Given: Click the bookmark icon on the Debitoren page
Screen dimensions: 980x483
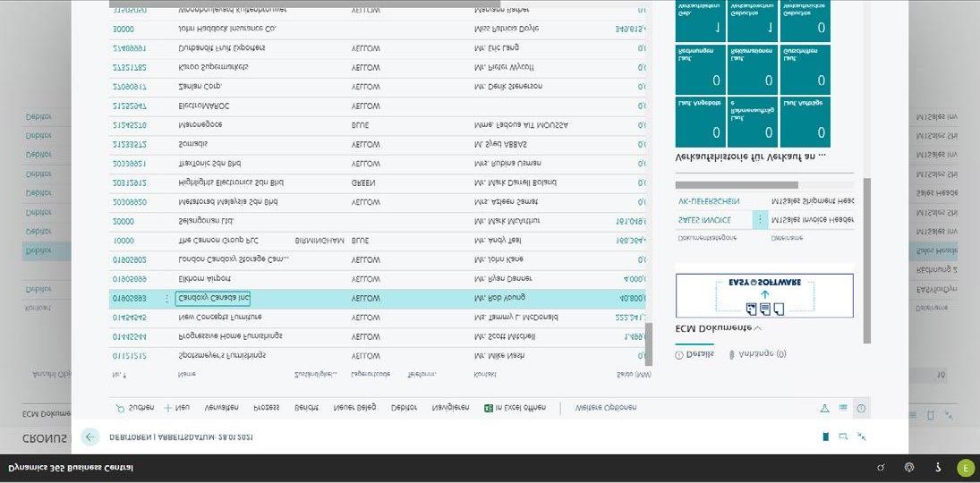Looking at the screenshot, I should click(825, 436).
